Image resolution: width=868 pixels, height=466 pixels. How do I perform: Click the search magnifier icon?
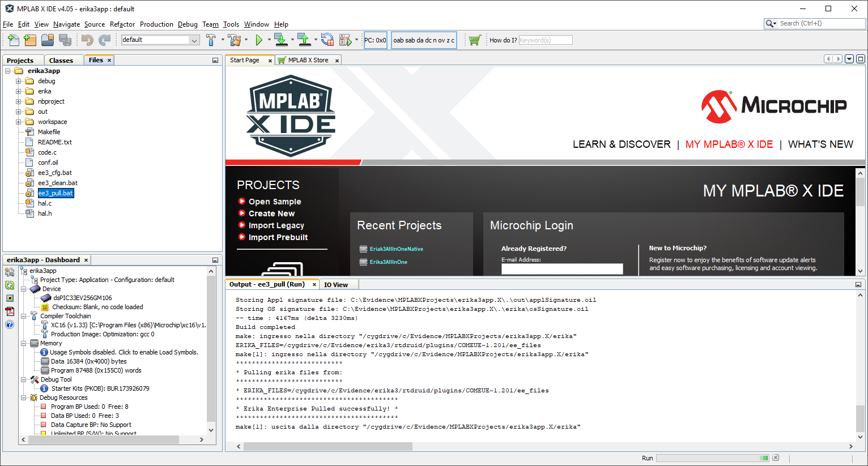(x=771, y=23)
